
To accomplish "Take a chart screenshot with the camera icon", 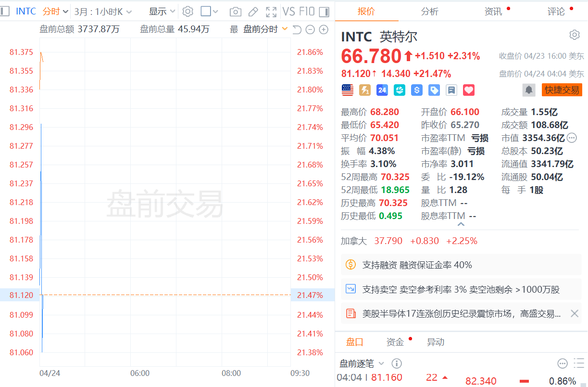I will (x=235, y=12).
